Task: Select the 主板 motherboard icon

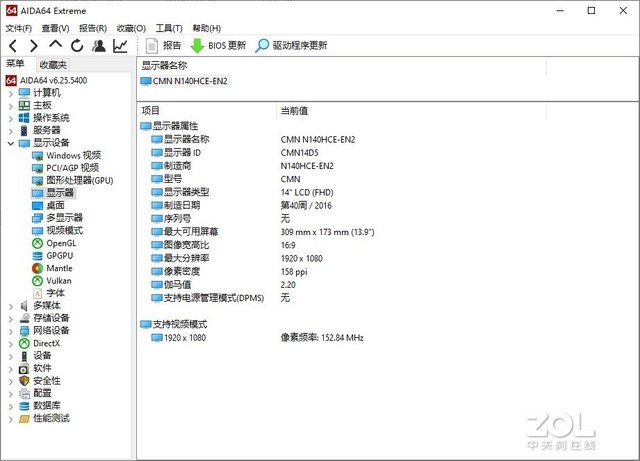Action: tap(24, 106)
